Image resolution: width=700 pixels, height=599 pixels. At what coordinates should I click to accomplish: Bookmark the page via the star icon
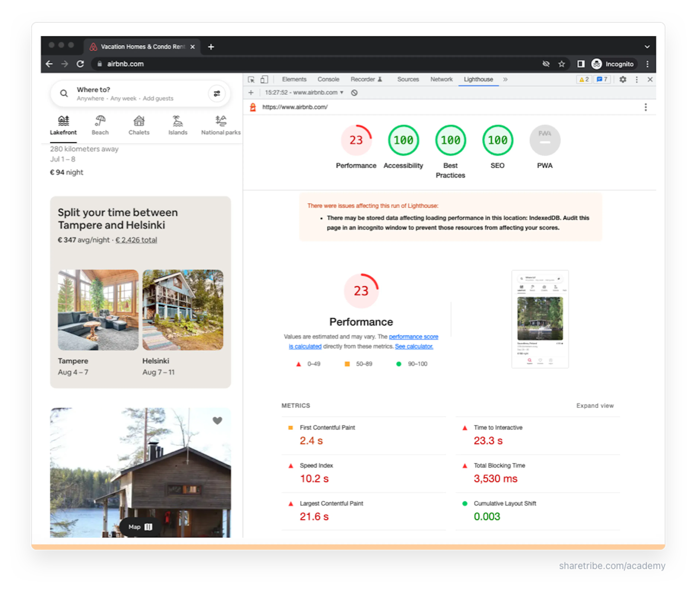[x=561, y=64]
